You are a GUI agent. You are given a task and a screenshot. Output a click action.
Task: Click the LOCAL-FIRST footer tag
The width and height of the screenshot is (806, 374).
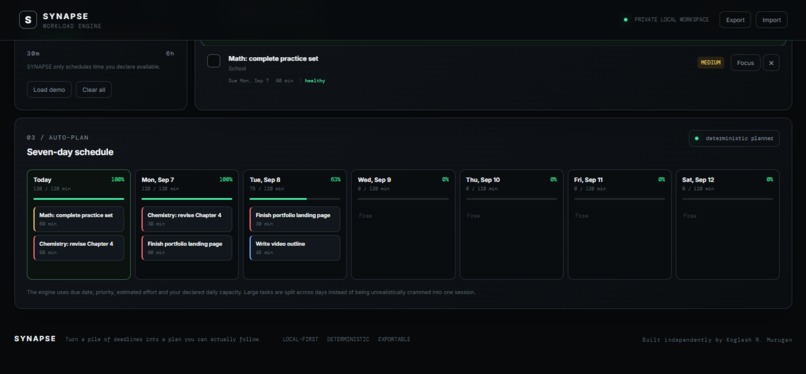[x=300, y=339]
